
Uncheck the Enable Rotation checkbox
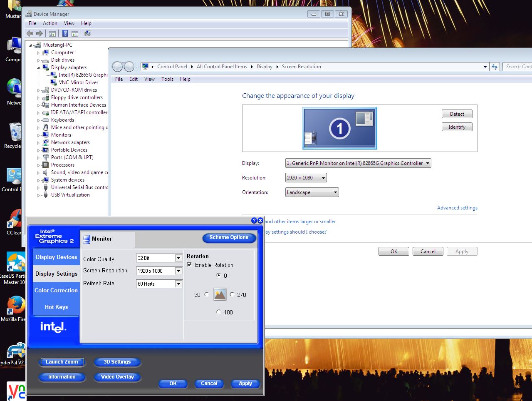pos(190,265)
